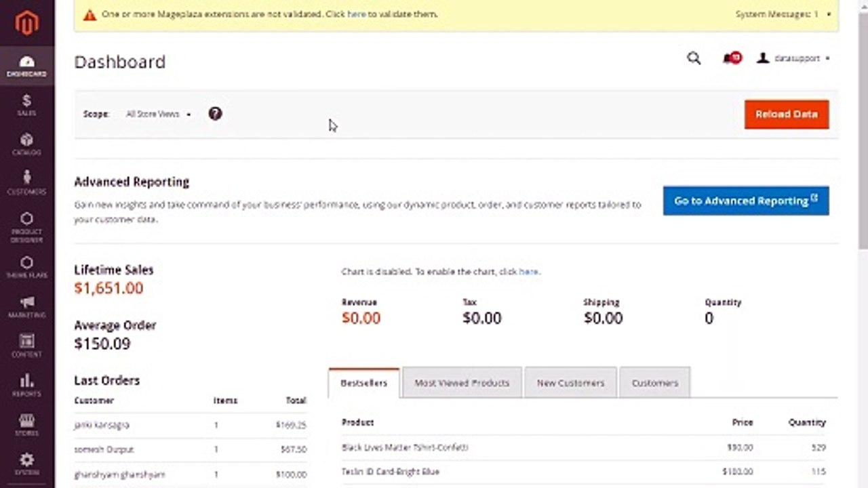Screen dimensions: 868x488
Task: Switch to the New Customers tab
Action: coord(570,383)
